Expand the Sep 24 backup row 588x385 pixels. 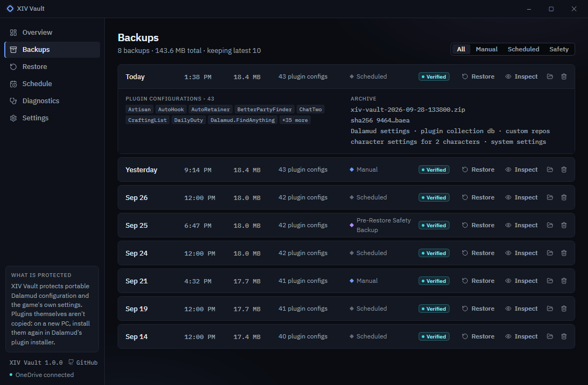tap(346, 253)
